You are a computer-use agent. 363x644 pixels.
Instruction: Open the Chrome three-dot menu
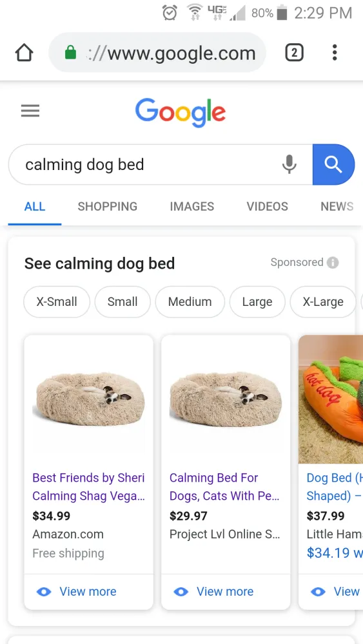[x=335, y=53]
